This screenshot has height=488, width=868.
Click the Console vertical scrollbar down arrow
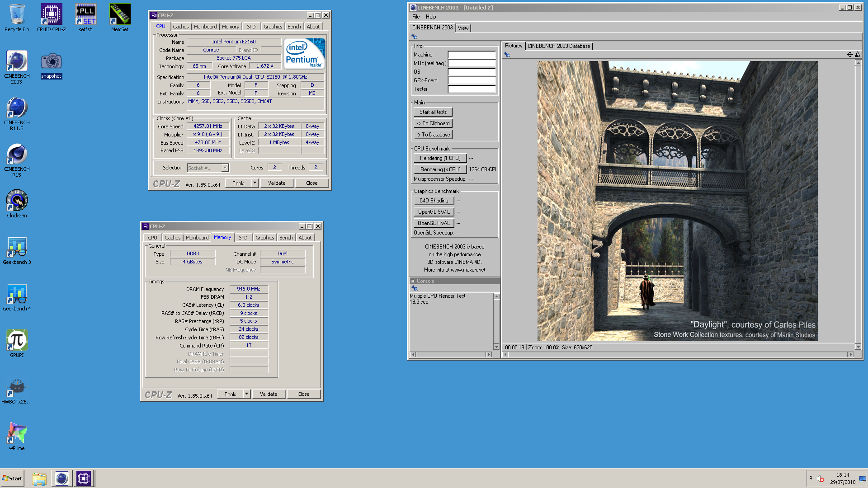[x=496, y=347]
